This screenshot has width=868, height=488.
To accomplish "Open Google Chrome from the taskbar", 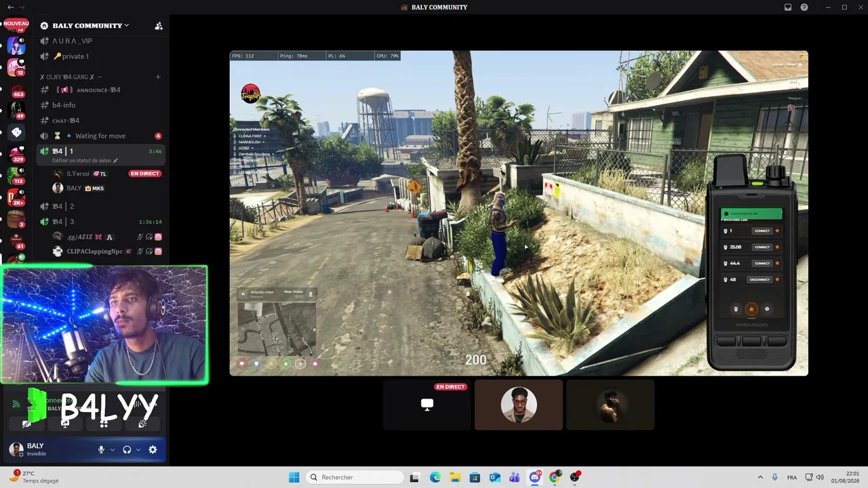I will point(555,477).
